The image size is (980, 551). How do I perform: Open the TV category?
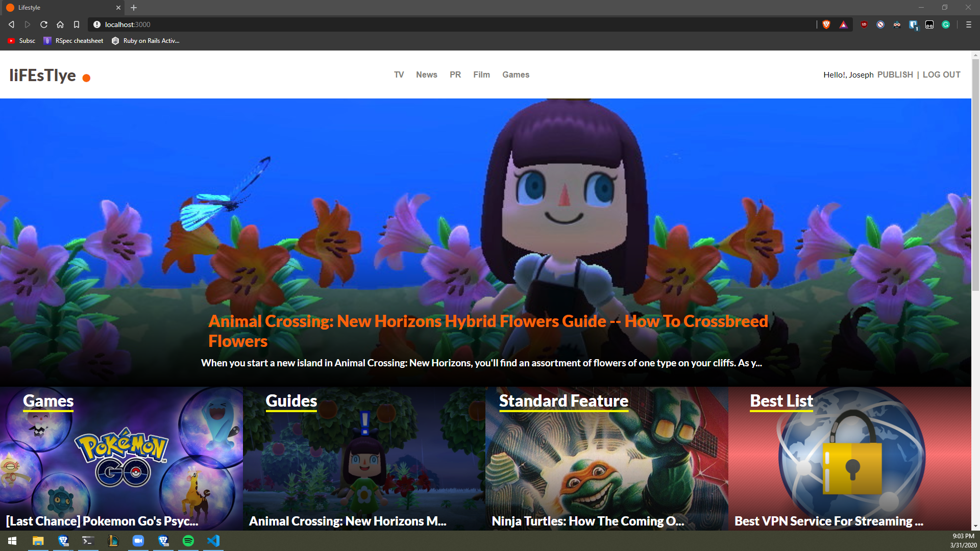(399, 74)
